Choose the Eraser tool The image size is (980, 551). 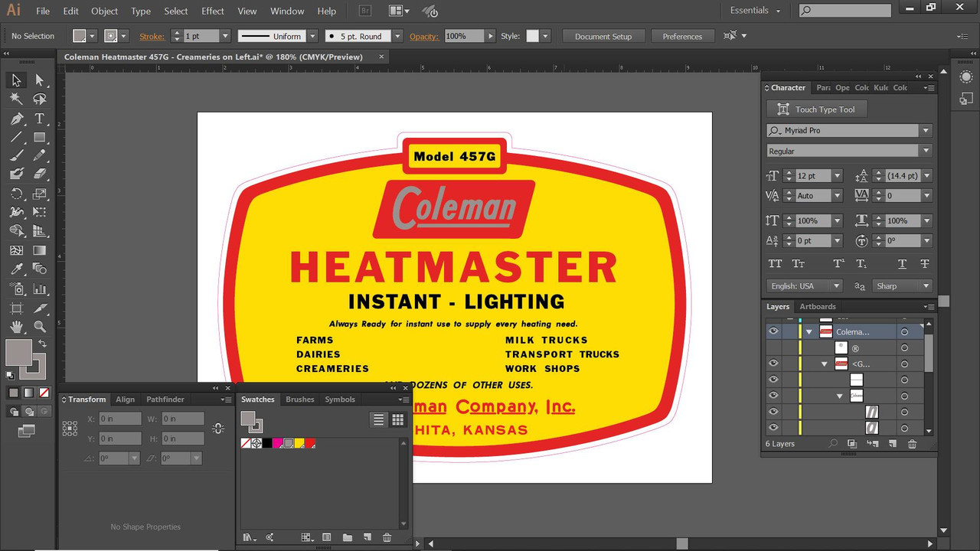[40, 174]
